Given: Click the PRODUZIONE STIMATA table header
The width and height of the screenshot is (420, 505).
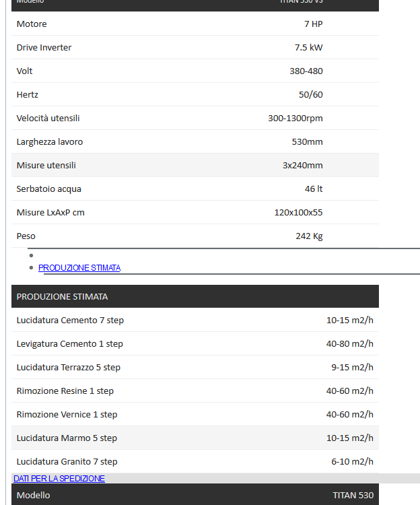Looking at the screenshot, I should (195, 296).
